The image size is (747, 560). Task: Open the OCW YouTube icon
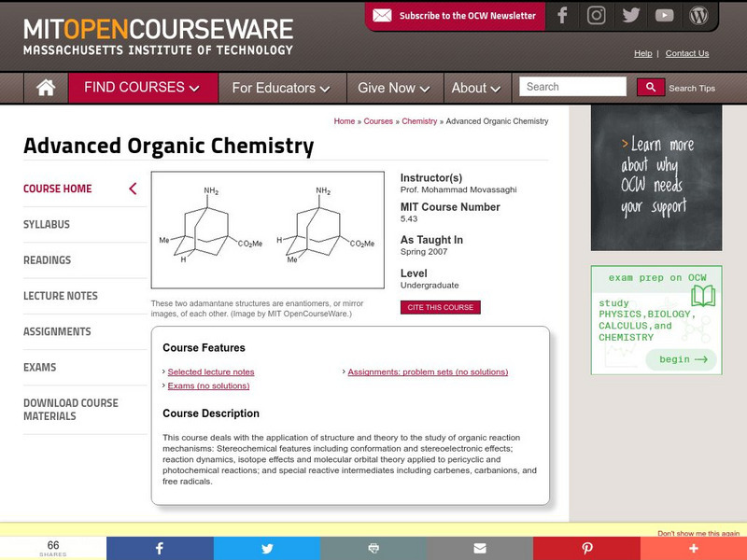click(664, 16)
